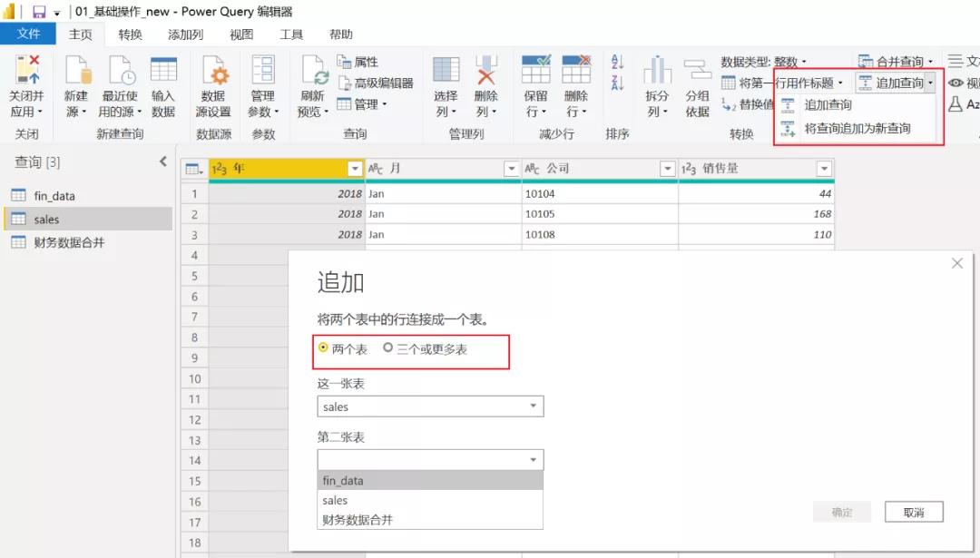Screen dimensions: 980x558
Task: Switch to the 主页 ribbon tab
Action: [x=80, y=34]
